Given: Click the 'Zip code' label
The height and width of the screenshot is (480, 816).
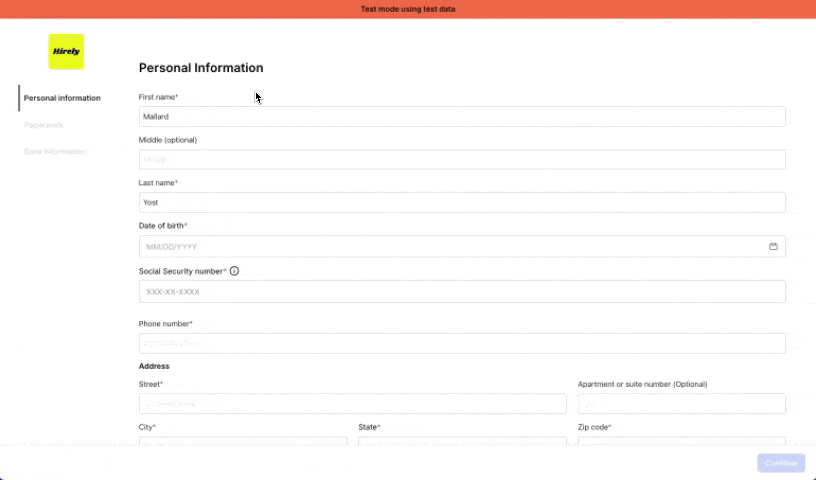Looking at the screenshot, I should coord(594,427).
